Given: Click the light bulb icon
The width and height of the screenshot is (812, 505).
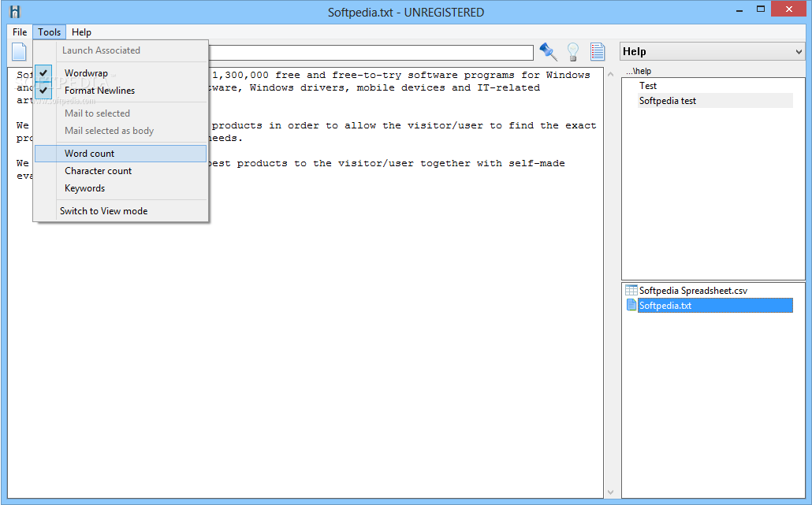Looking at the screenshot, I should click(573, 52).
